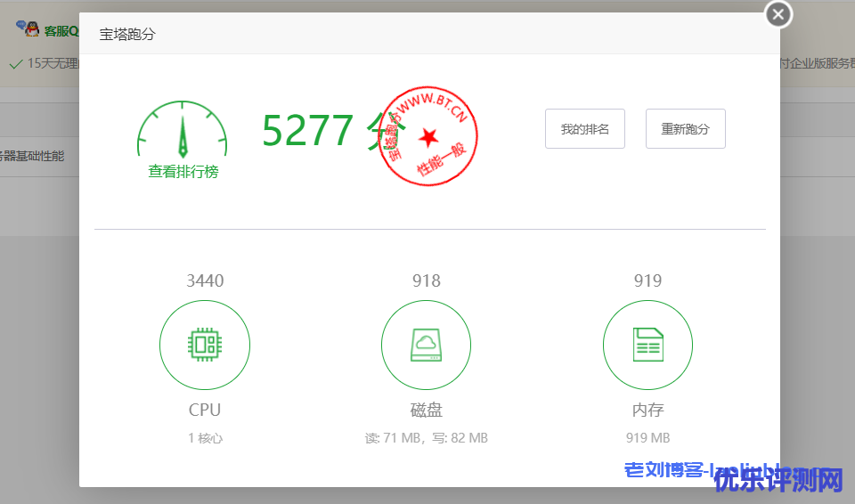Click the 磁盘 label text
This screenshot has height=504, width=855.
427,410
